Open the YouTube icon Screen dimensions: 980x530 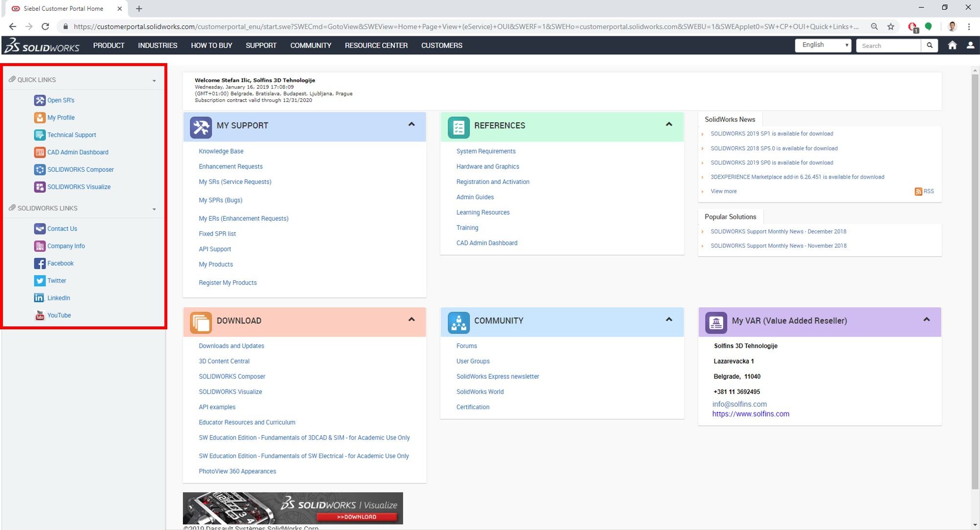39,315
